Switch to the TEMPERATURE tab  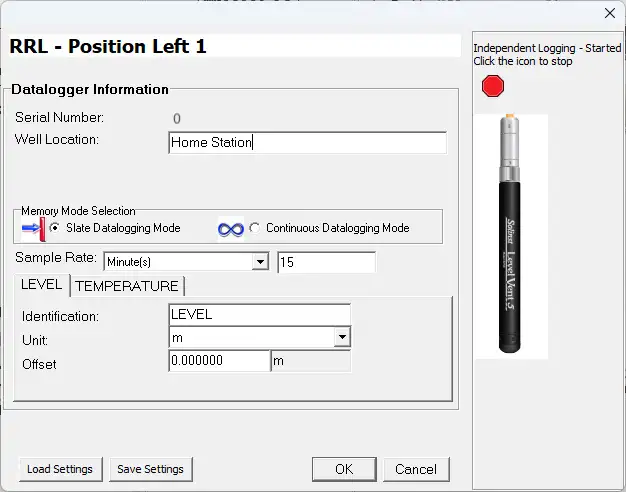[x=127, y=286]
